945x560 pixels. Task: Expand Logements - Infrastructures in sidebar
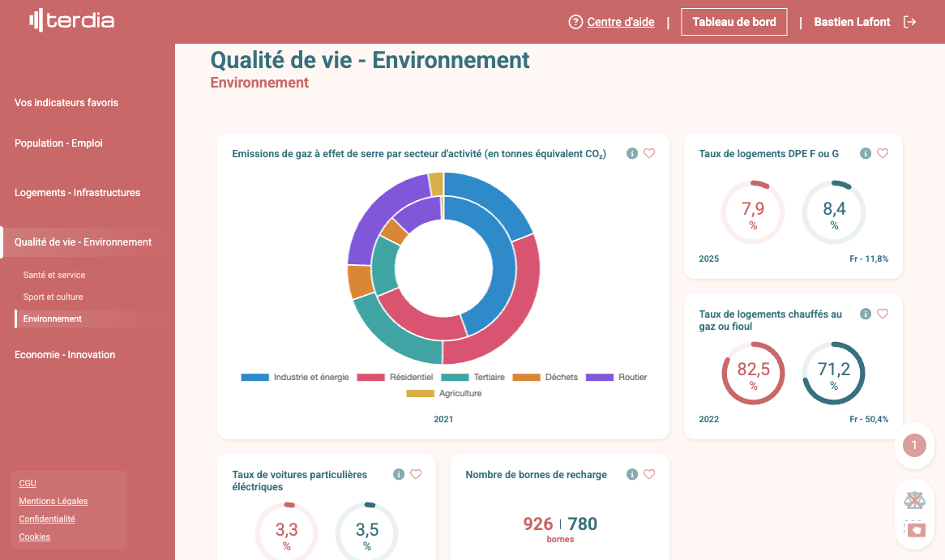click(x=77, y=193)
